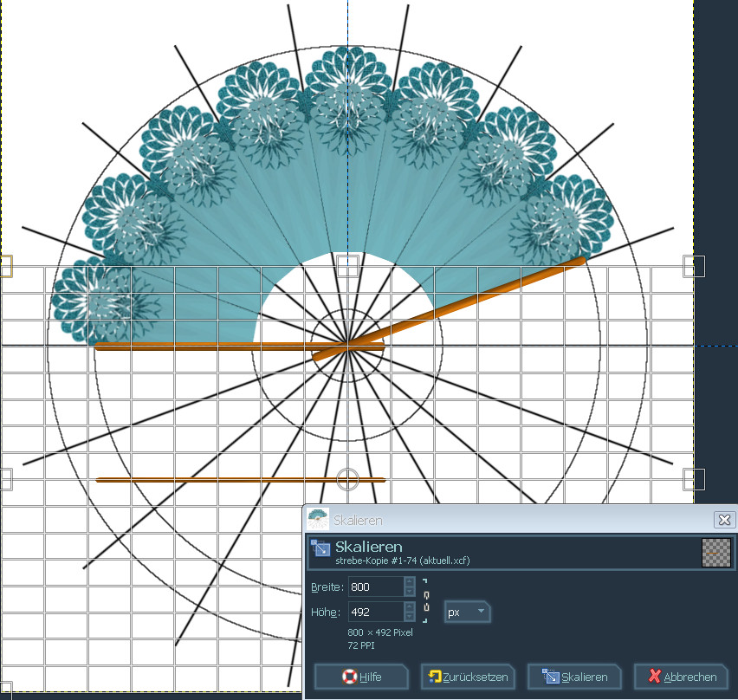
Task: Toggle the aspect ratio chain link
Action: click(425, 599)
